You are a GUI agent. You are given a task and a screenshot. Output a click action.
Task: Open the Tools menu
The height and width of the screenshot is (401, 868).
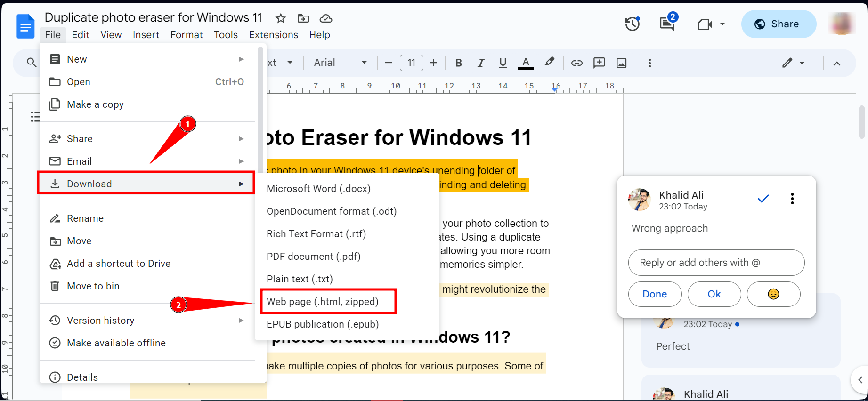[x=226, y=35]
